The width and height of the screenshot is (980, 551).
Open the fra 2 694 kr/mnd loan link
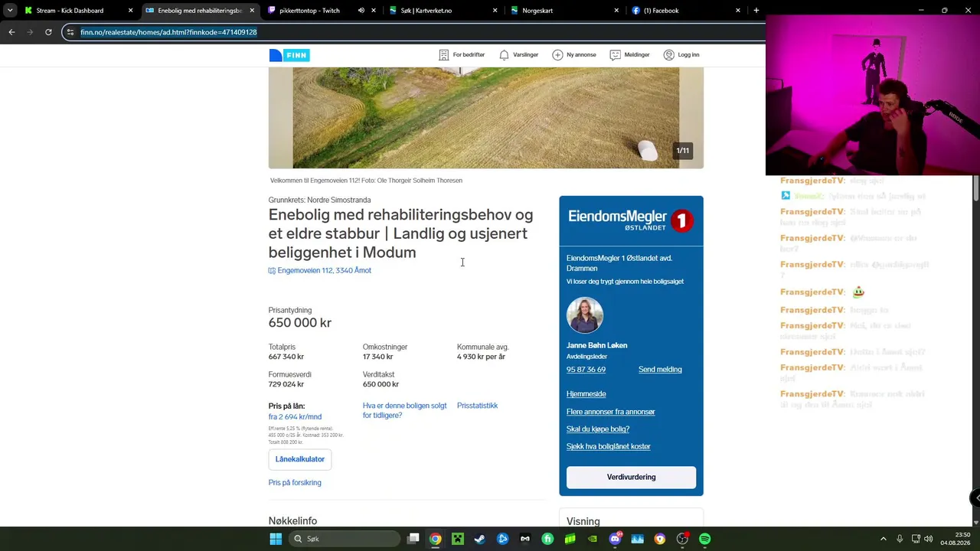tap(295, 417)
